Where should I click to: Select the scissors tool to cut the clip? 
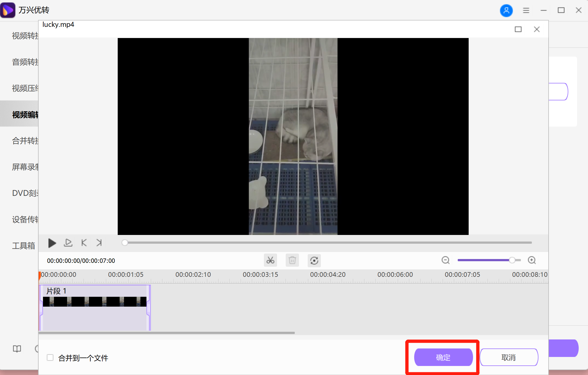click(x=270, y=260)
